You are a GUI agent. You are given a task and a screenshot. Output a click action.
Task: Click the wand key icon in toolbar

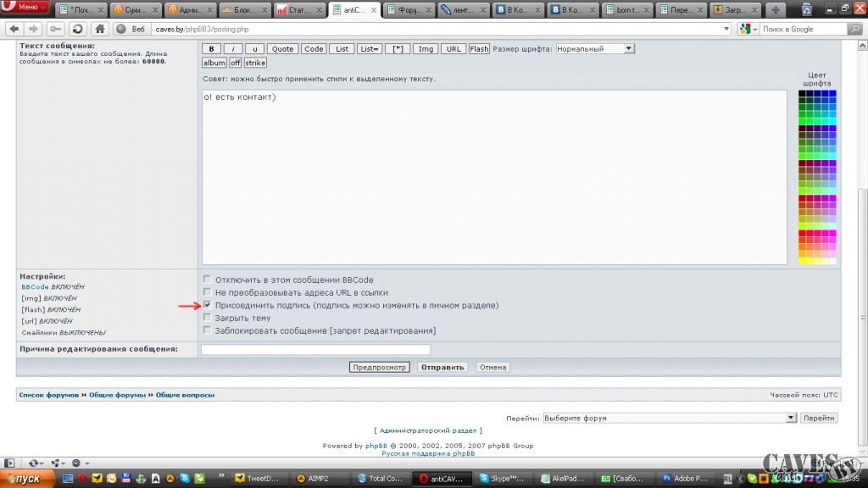click(55, 29)
